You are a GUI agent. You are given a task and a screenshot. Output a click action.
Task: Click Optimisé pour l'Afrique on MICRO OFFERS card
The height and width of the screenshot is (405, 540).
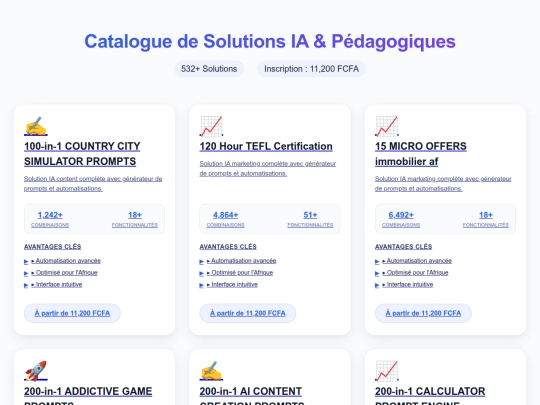(x=415, y=272)
